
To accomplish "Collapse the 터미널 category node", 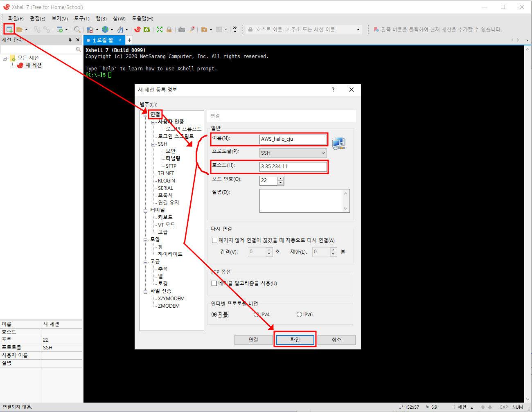I will tap(145, 211).
